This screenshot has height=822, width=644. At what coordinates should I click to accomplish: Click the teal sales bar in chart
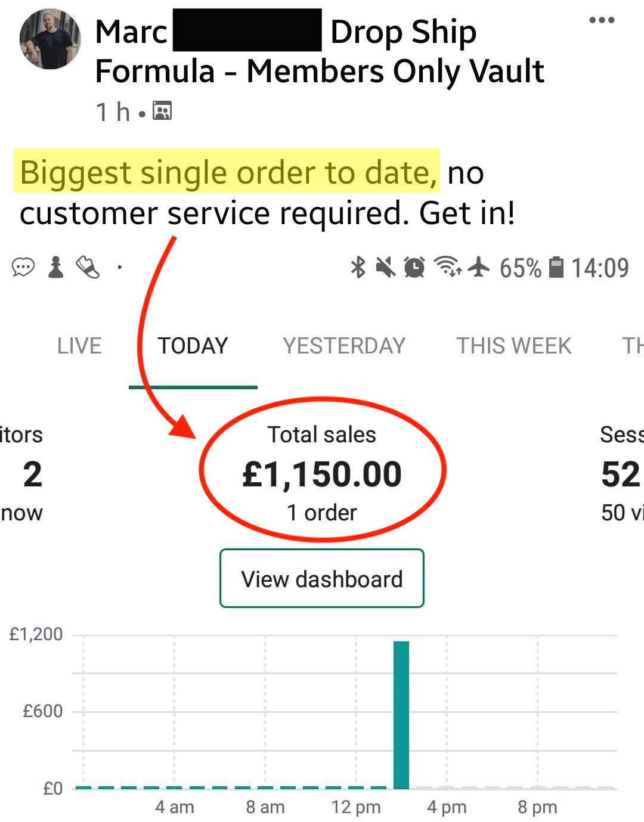[401, 714]
